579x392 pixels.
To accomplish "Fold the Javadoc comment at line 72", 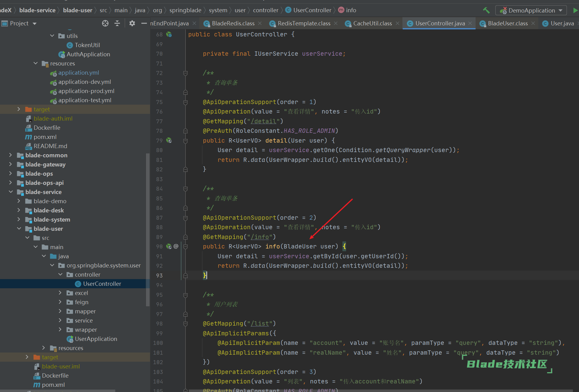I will 185,73.
